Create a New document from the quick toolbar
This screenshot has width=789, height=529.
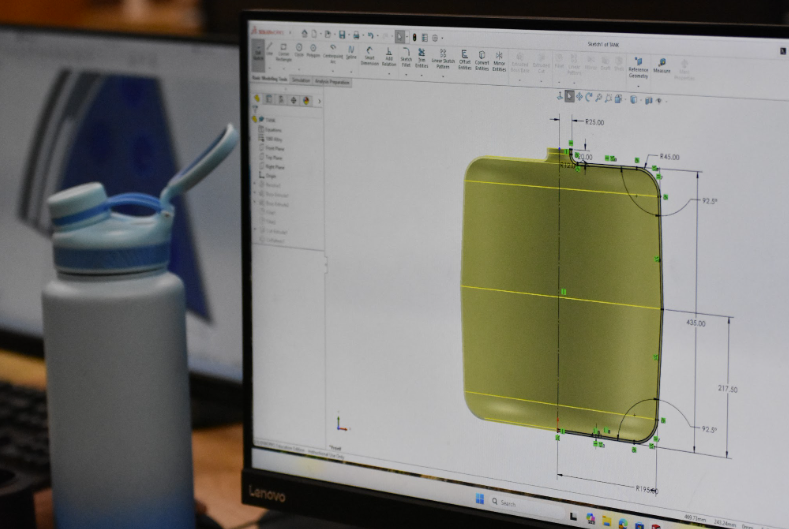314,34
